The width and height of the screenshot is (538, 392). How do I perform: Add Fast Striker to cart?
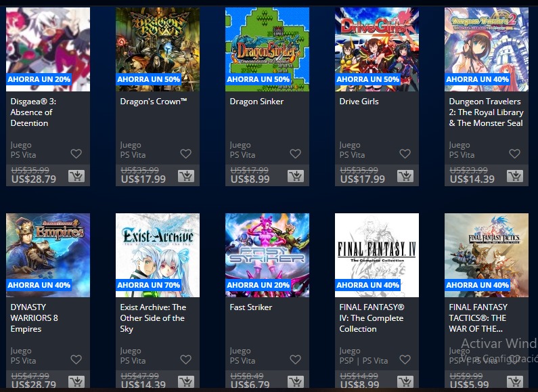[x=296, y=382]
